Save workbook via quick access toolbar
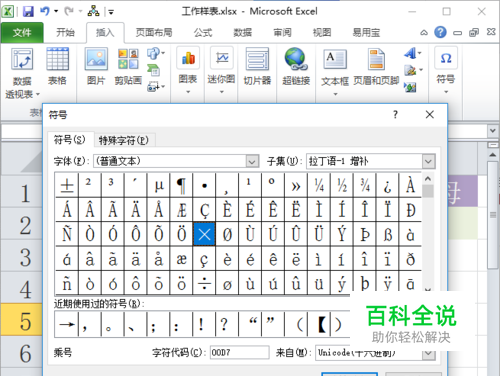This screenshot has height=376, width=500. point(28,12)
